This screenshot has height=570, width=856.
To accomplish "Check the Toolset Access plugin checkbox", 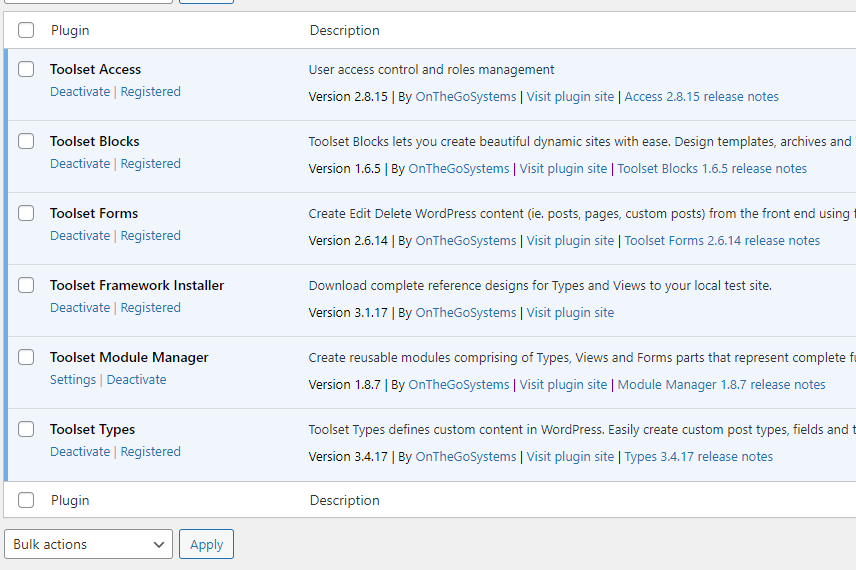I will 26,69.
